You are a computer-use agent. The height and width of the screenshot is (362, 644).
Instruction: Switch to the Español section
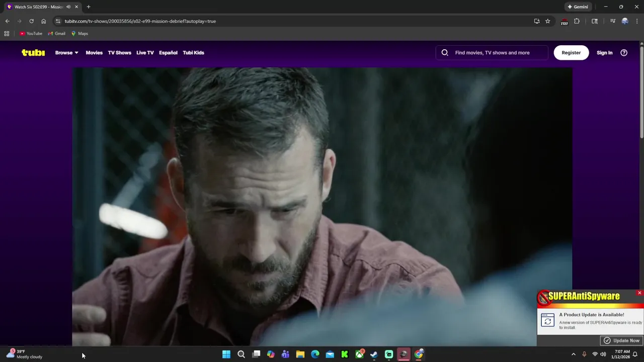[x=168, y=52]
